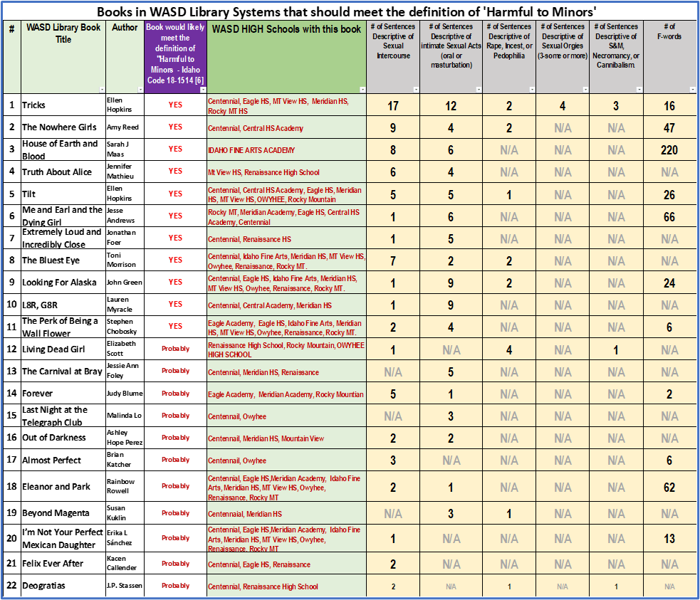
Task: Open the Sexual Orgies column filter arrow
Action: 585,90
